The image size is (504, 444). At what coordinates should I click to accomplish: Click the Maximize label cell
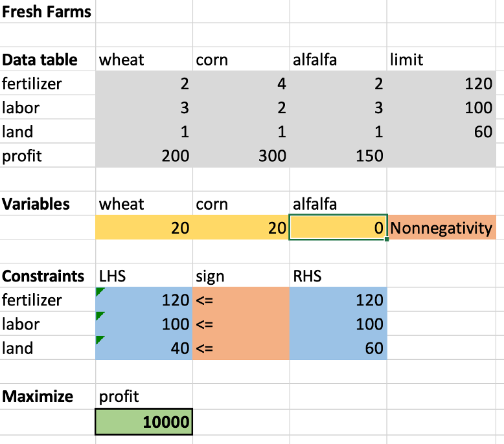pyautogui.click(x=47, y=396)
